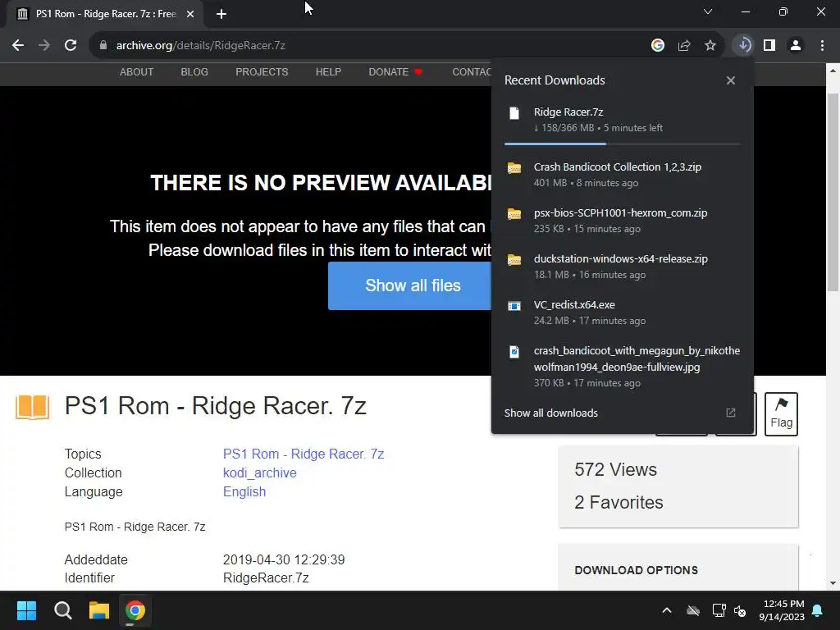Close the PS1 Rom Ridge Racer tab
The width and height of the screenshot is (840, 630).
pos(190,14)
